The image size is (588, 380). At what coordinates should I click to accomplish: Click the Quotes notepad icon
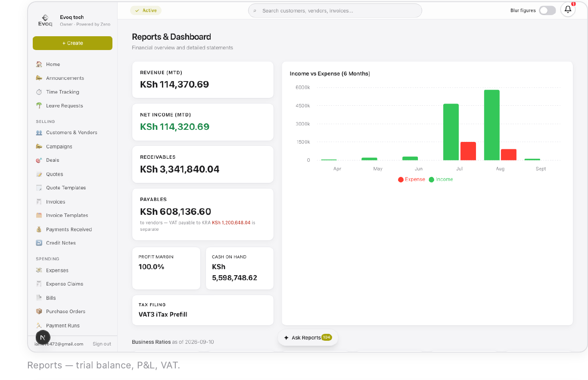coord(39,174)
